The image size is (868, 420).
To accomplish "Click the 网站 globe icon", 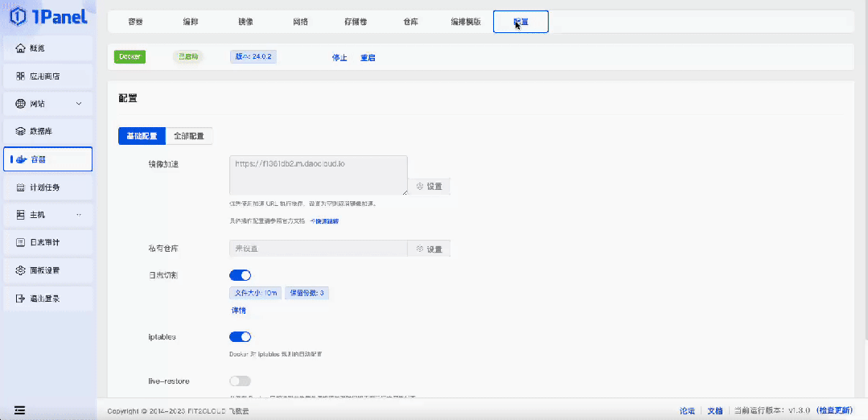I will 20,104.
